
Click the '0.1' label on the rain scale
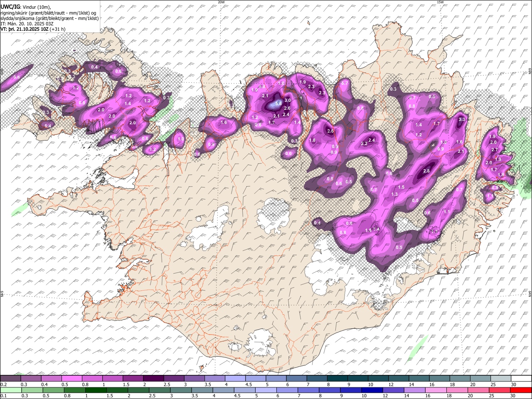pos(3,396)
